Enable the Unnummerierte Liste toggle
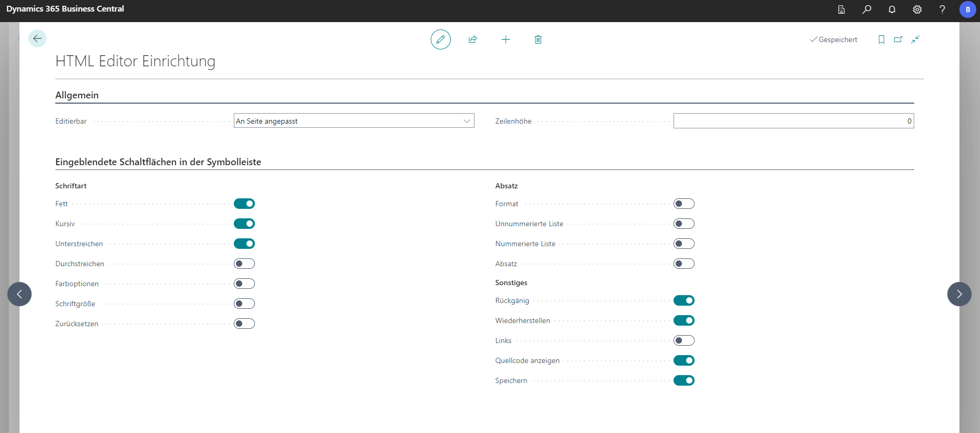Image resolution: width=980 pixels, height=433 pixels. pyautogui.click(x=684, y=224)
